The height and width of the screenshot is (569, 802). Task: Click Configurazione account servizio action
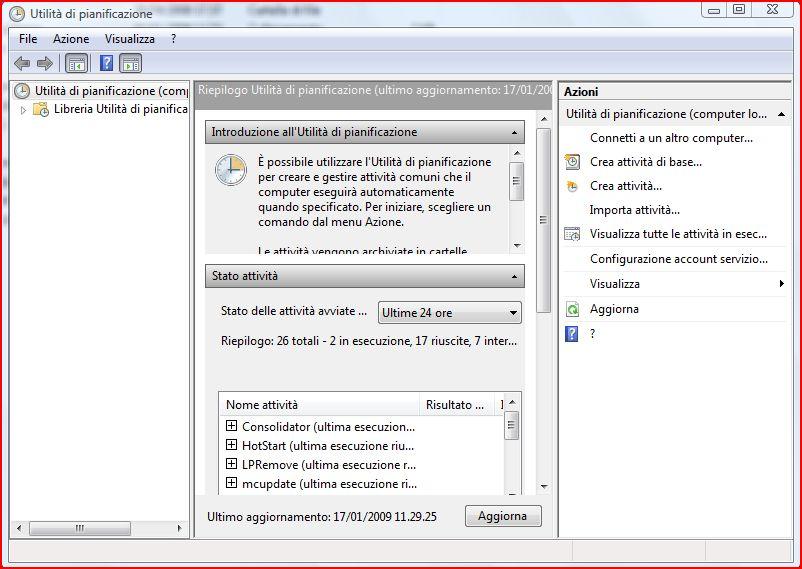[x=679, y=259]
